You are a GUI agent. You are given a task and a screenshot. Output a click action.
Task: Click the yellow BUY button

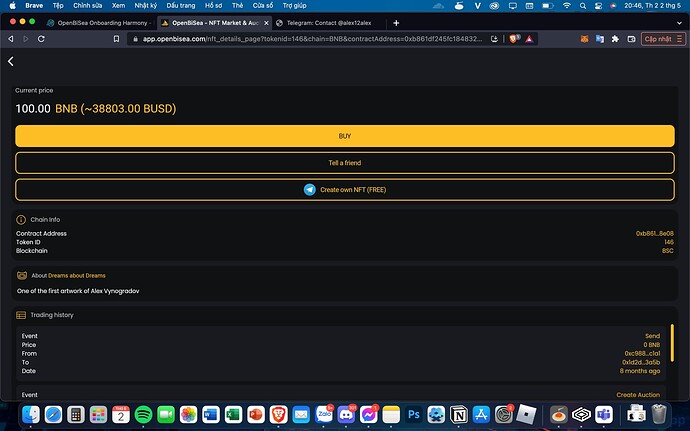tap(345, 136)
